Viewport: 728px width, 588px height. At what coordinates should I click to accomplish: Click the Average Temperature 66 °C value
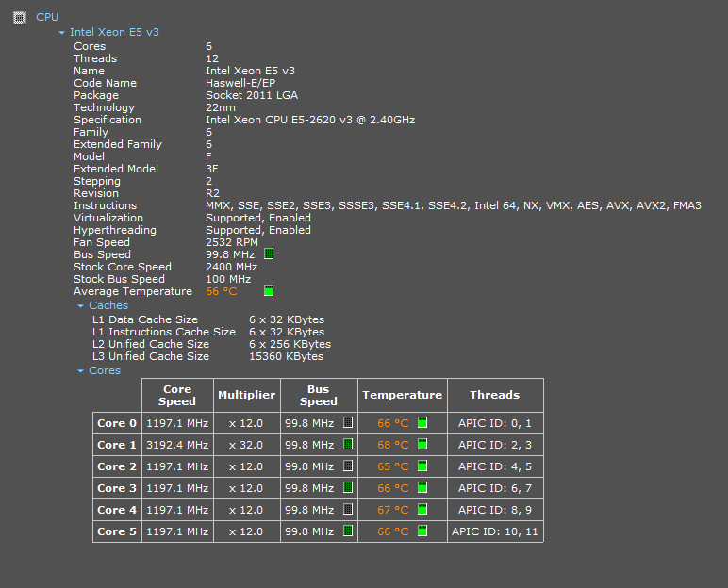click(222, 291)
